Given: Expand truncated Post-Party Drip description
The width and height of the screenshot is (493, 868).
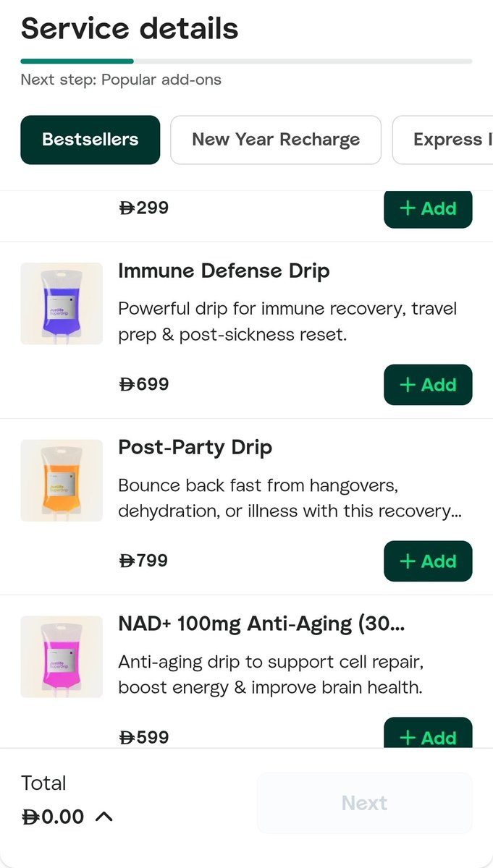Looking at the screenshot, I should (290, 498).
